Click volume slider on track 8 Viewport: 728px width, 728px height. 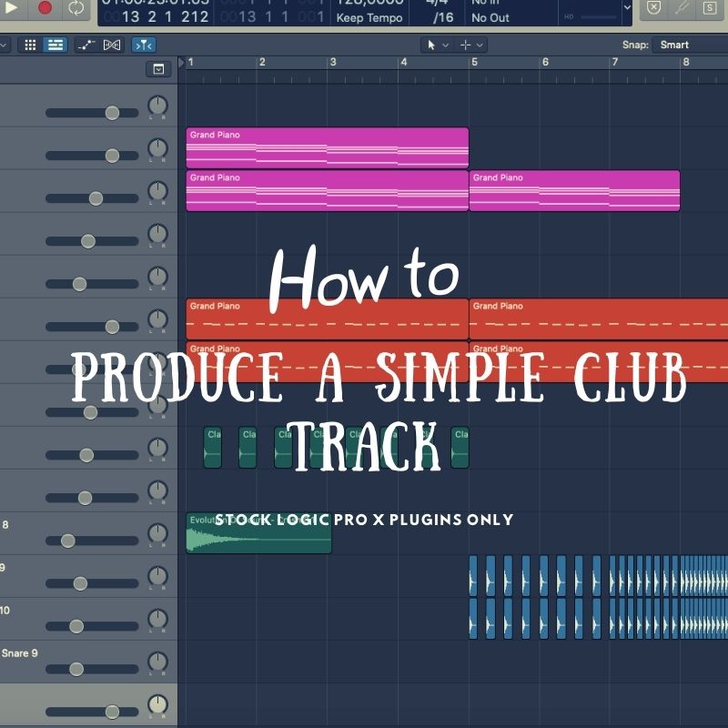[x=92, y=541]
